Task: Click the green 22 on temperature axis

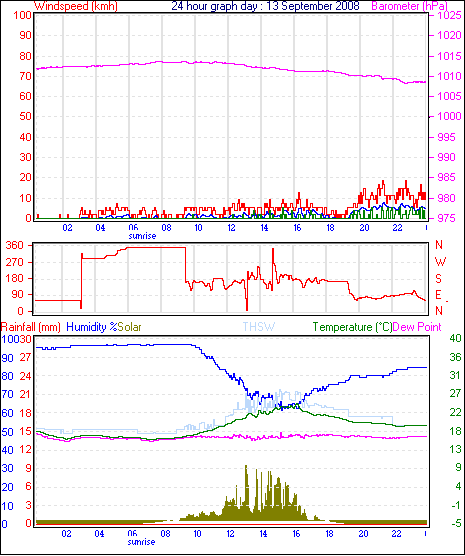Action: (455, 412)
